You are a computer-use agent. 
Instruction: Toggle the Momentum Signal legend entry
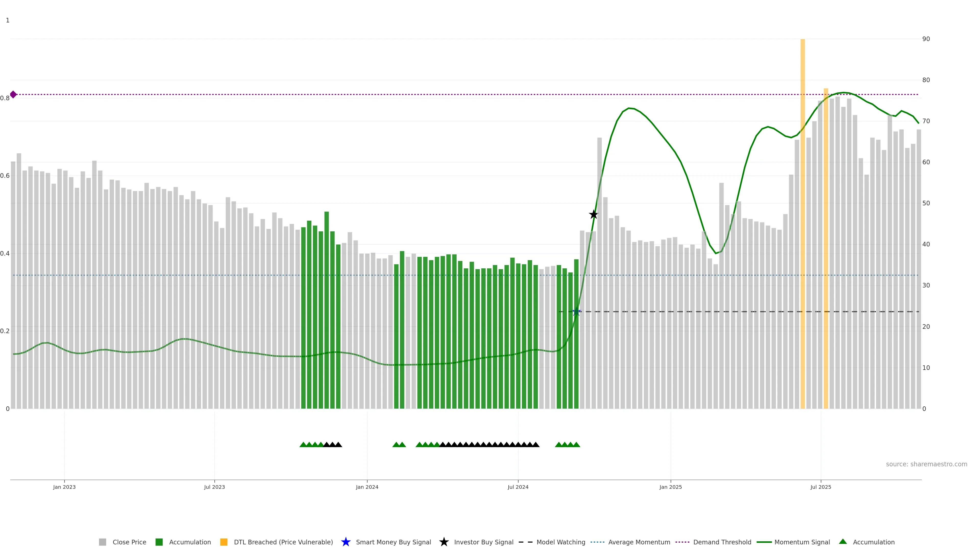[x=802, y=542]
